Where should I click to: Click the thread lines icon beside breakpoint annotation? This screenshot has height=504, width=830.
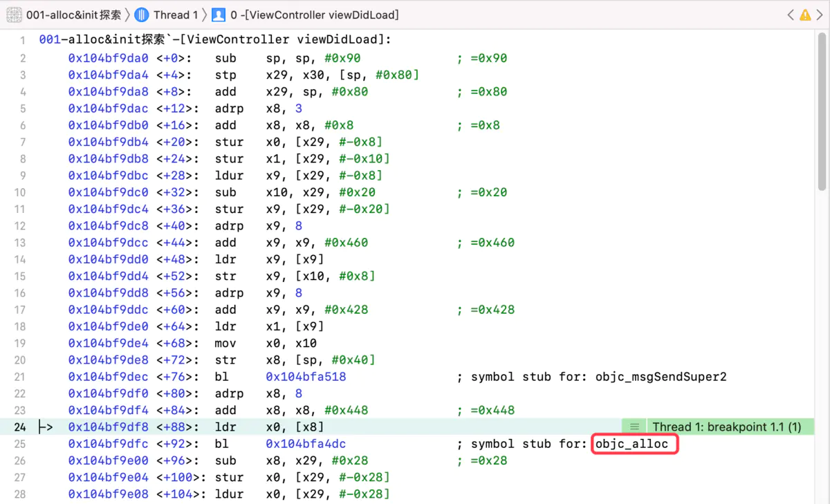tap(634, 427)
